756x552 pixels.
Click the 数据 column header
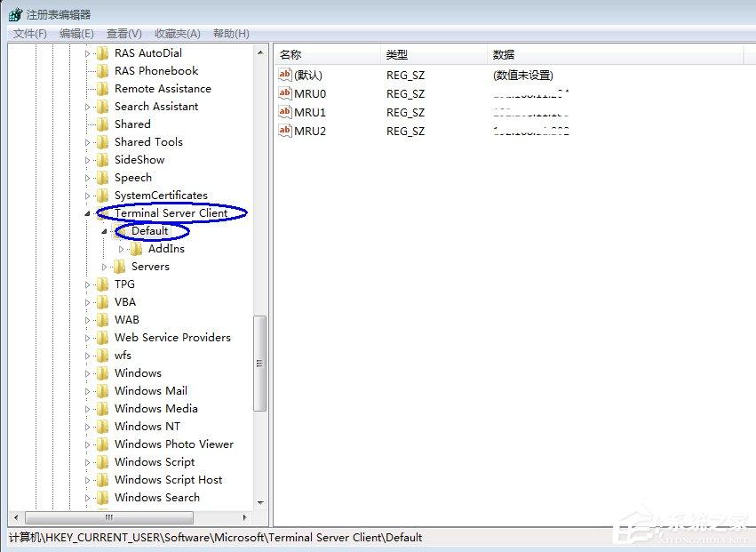pyautogui.click(x=616, y=55)
